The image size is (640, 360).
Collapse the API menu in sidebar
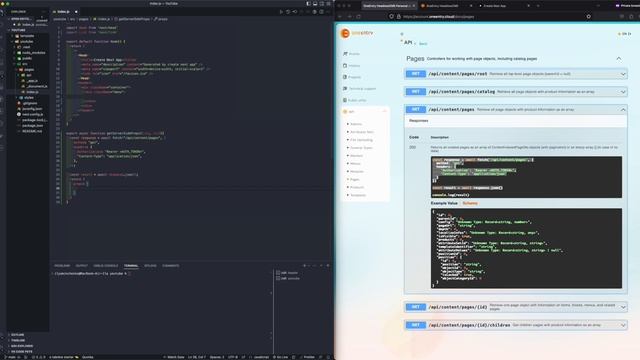click(384, 111)
